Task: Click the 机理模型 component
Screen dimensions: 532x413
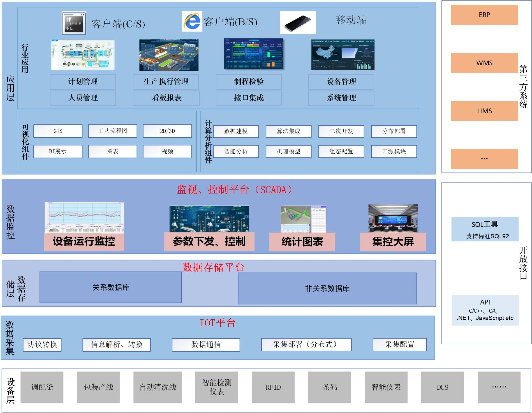Action: 289,151
